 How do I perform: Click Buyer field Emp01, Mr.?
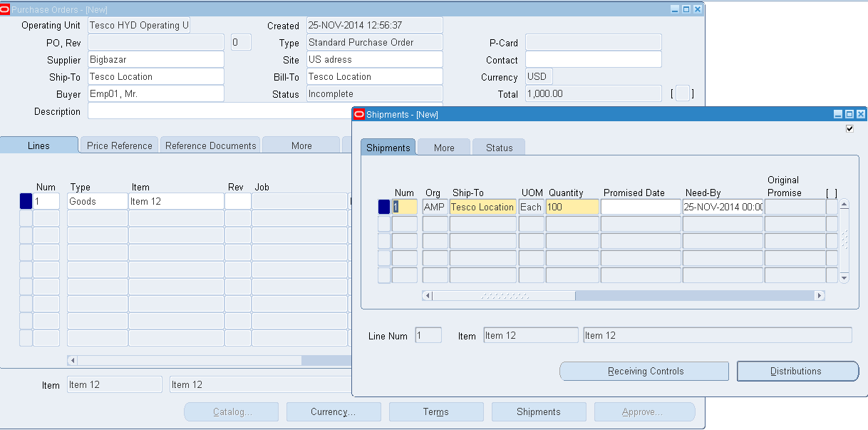tap(156, 93)
